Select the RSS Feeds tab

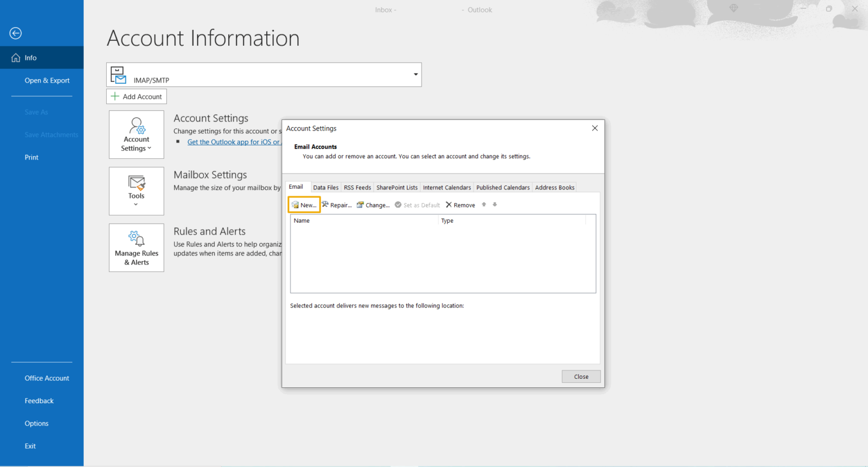click(x=357, y=187)
